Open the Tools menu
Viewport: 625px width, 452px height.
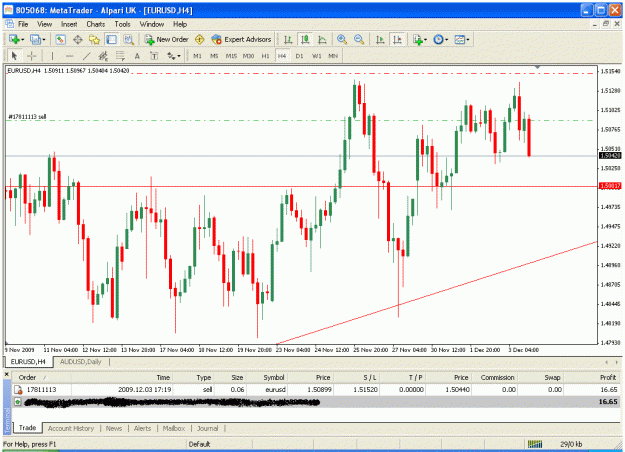(x=122, y=24)
